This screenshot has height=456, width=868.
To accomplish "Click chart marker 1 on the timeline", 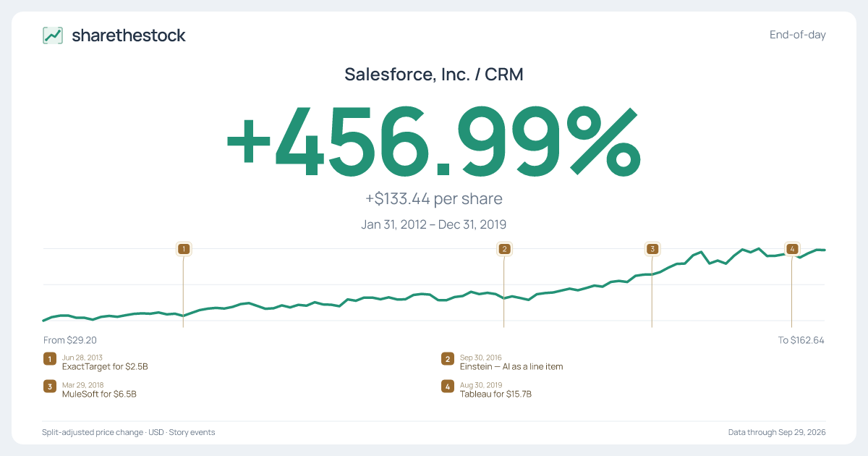I will point(184,249).
